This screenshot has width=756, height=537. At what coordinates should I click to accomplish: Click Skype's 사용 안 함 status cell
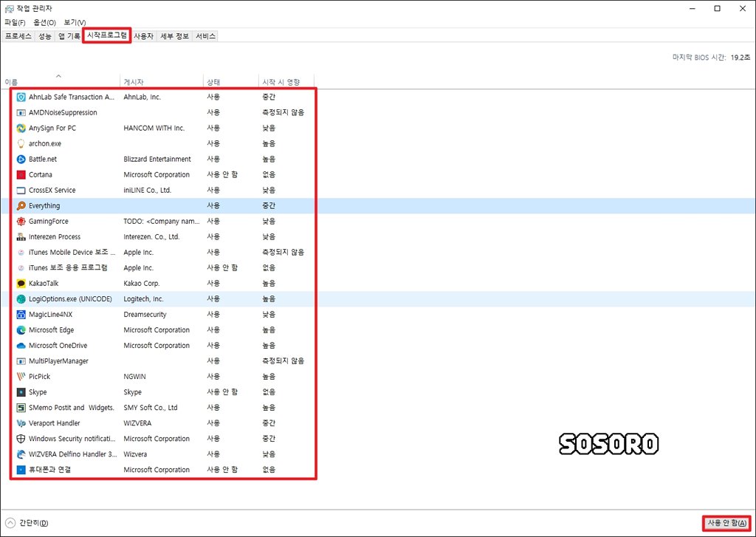(222, 391)
